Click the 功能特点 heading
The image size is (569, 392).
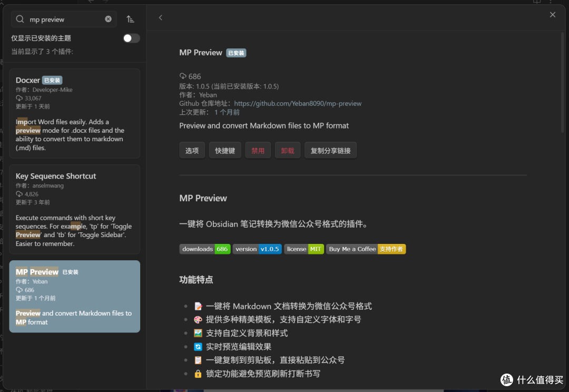(x=196, y=280)
